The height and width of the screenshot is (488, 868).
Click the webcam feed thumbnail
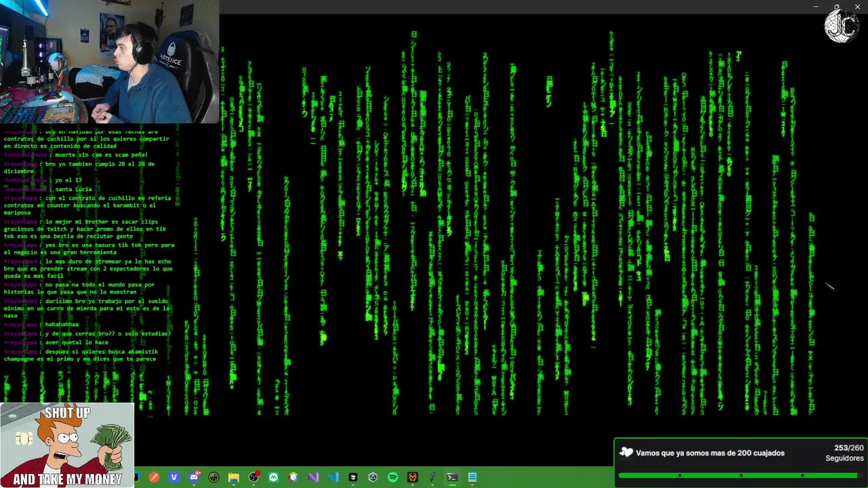click(109, 62)
